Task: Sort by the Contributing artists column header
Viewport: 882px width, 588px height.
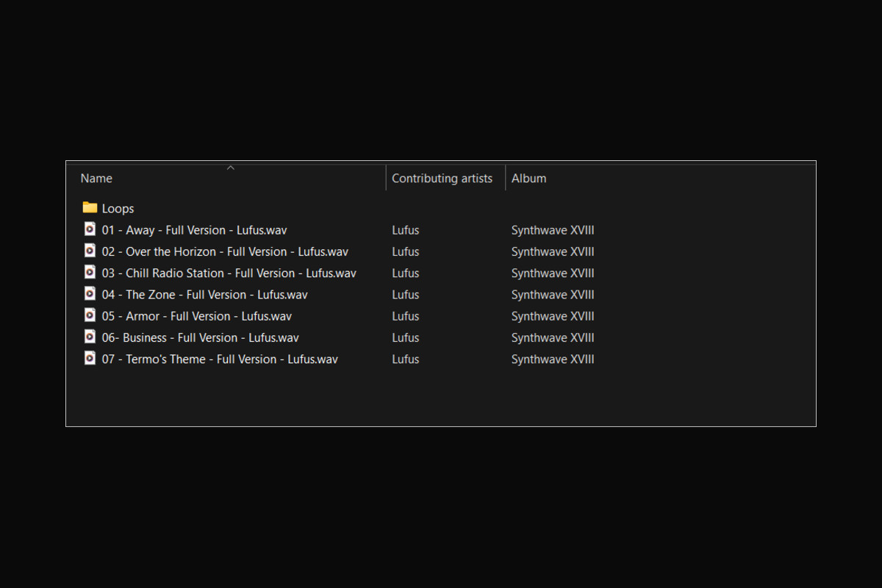Action: [x=442, y=179]
